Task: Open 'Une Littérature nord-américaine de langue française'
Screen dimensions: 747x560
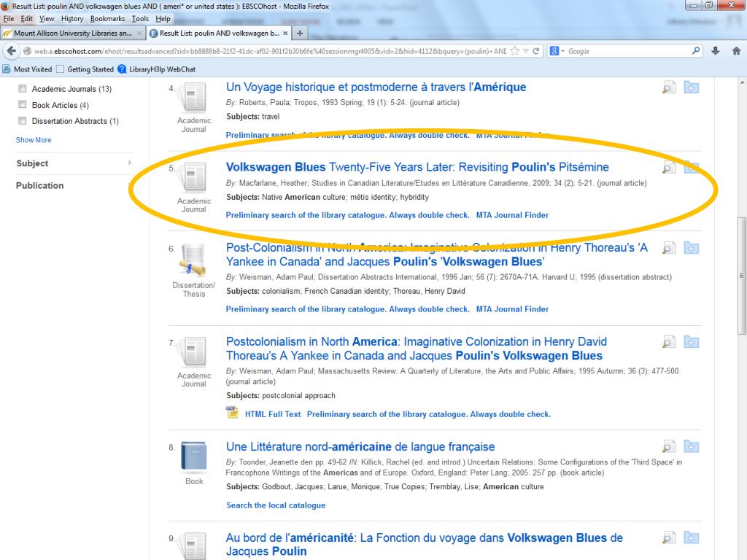Action: click(360, 447)
